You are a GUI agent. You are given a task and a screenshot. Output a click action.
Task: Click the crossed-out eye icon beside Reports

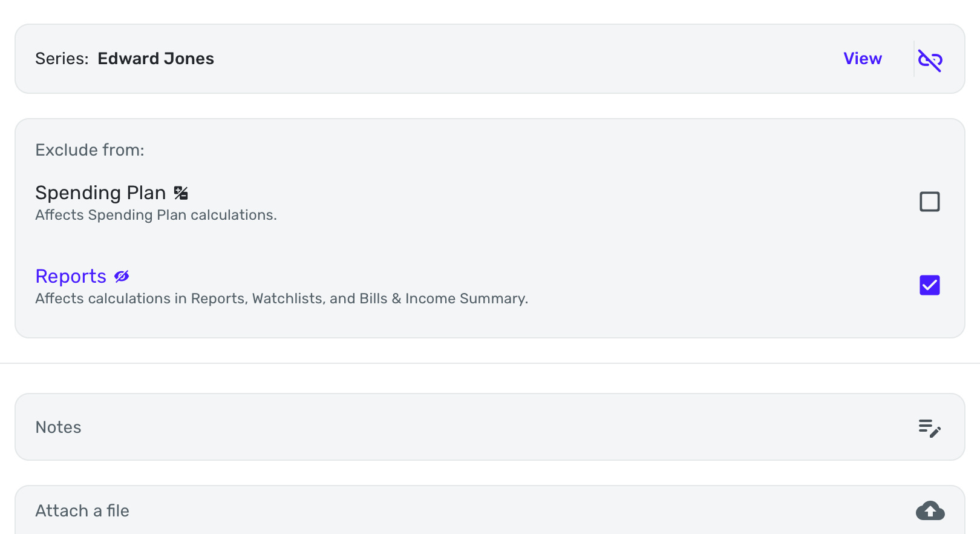tap(122, 276)
